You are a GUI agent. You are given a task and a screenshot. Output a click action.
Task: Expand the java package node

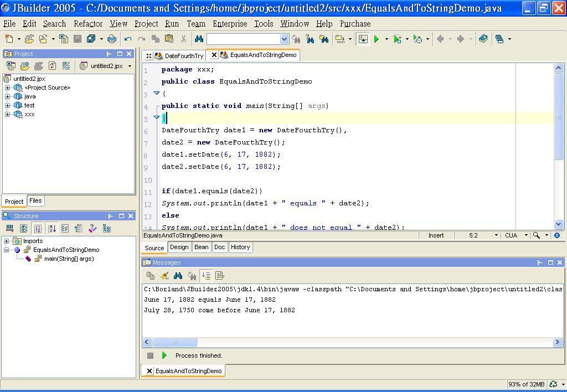pyautogui.click(x=7, y=96)
